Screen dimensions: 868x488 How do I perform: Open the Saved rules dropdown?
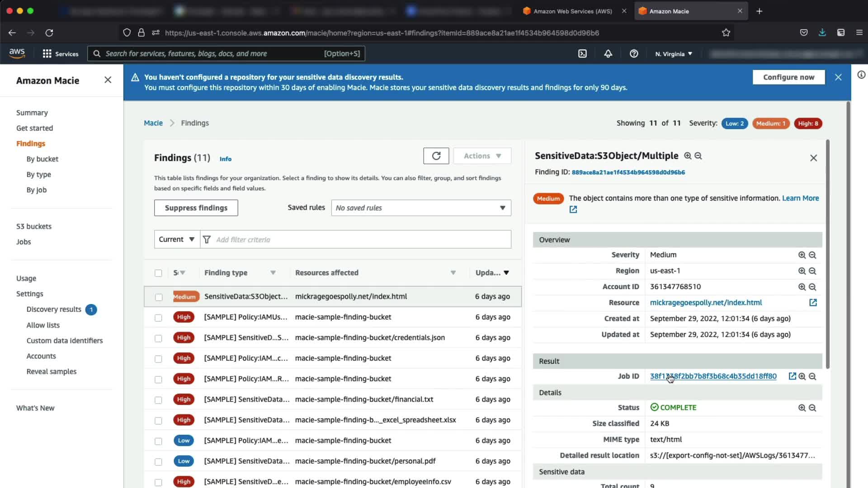pos(421,208)
